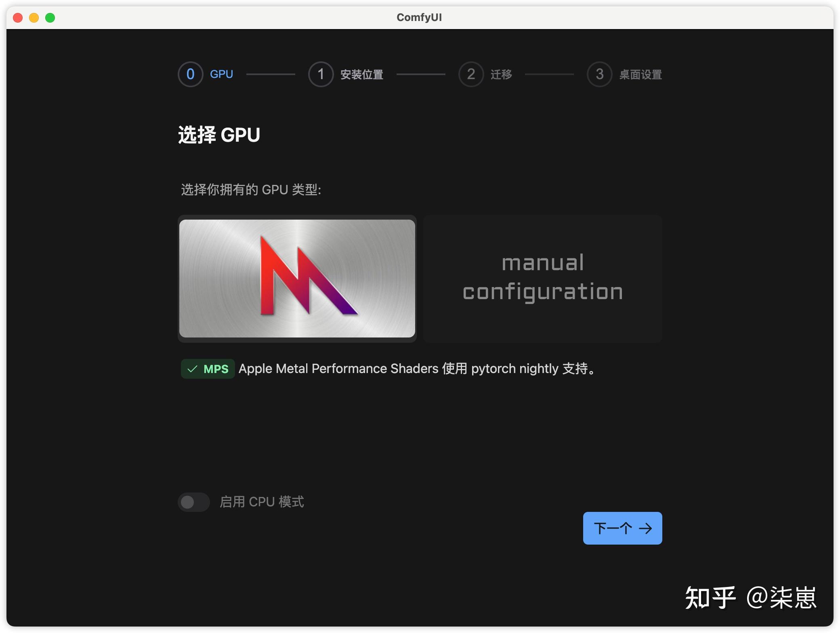Enable 启用 CPU 模式 switch
Viewport: 840px width, 633px height.
click(193, 502)
